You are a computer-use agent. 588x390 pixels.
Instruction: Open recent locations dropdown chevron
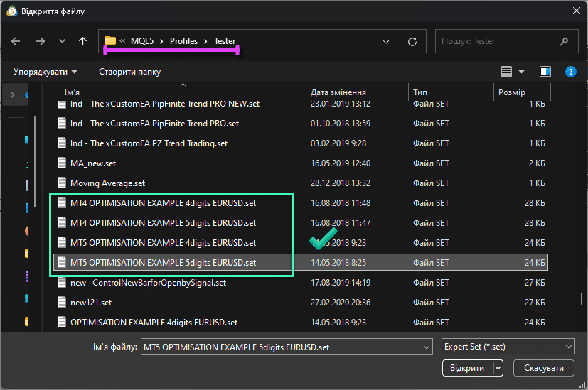pyautogui.click(x=62, y=42)
